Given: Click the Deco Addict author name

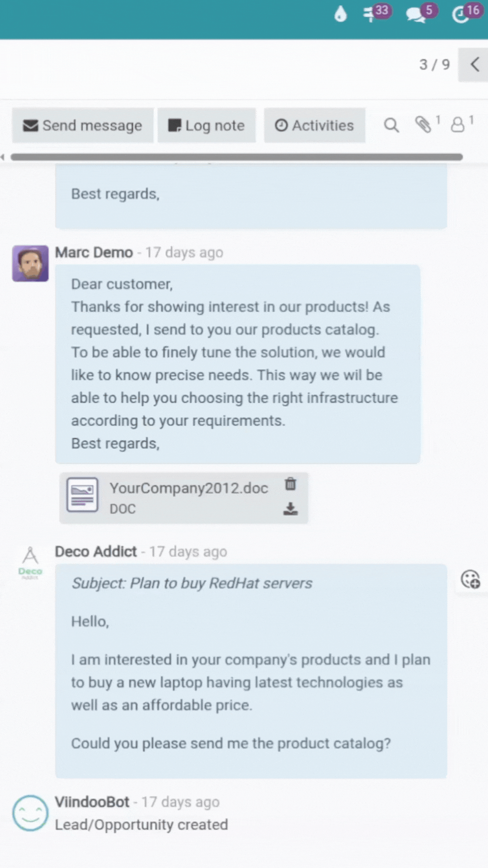Looking at the screenshot, I should point(96,552).
